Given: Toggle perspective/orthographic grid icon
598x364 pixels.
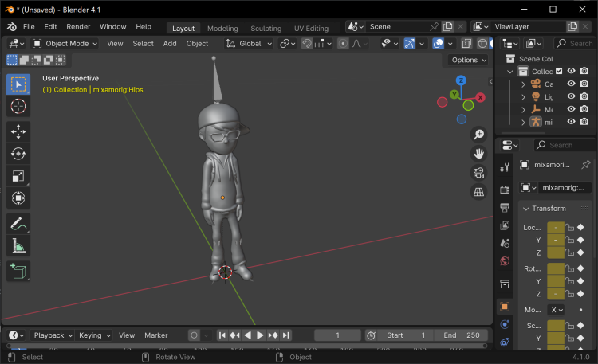Looking at the screenshot, I should (x=478, y=192).
